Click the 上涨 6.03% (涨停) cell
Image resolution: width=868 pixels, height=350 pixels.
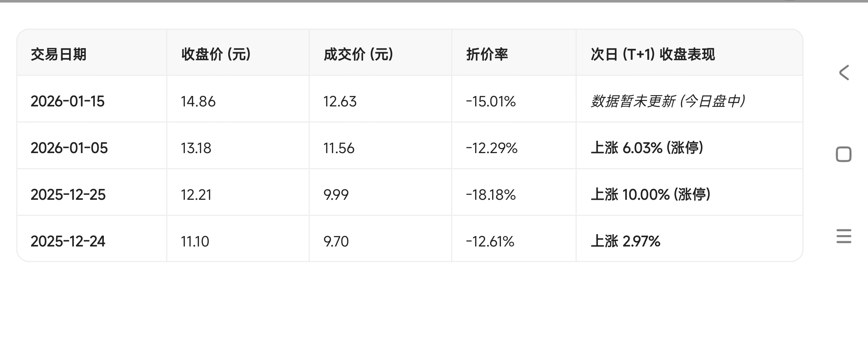[647, 148]
